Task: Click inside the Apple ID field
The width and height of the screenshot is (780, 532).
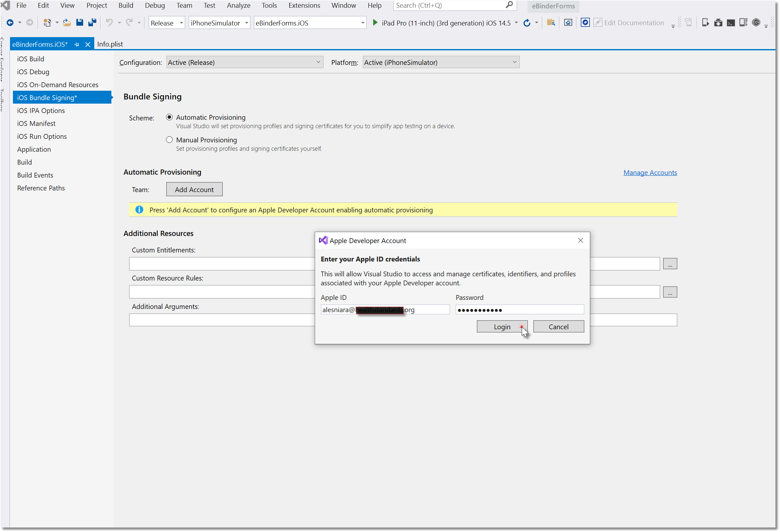Action: (385, 309)
